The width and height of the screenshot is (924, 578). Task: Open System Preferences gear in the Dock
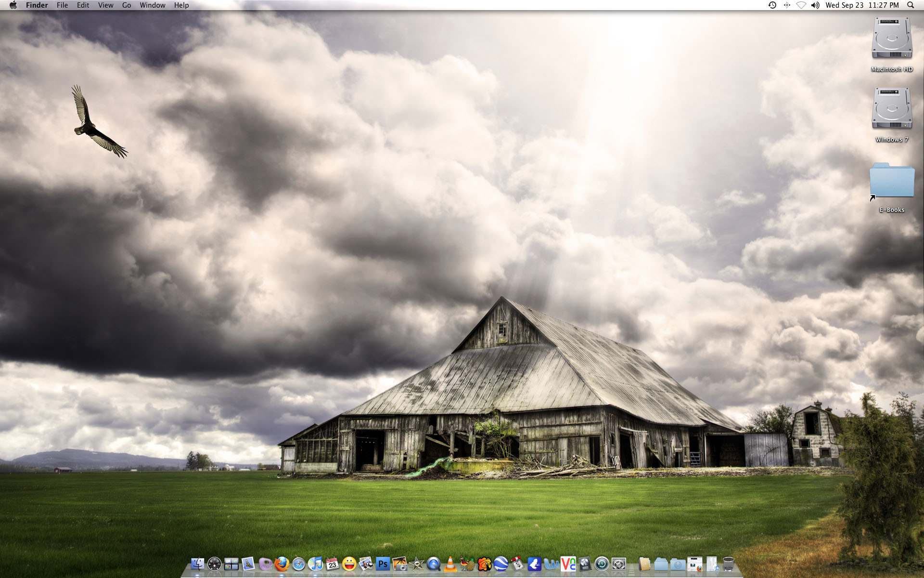click(618, 564)
